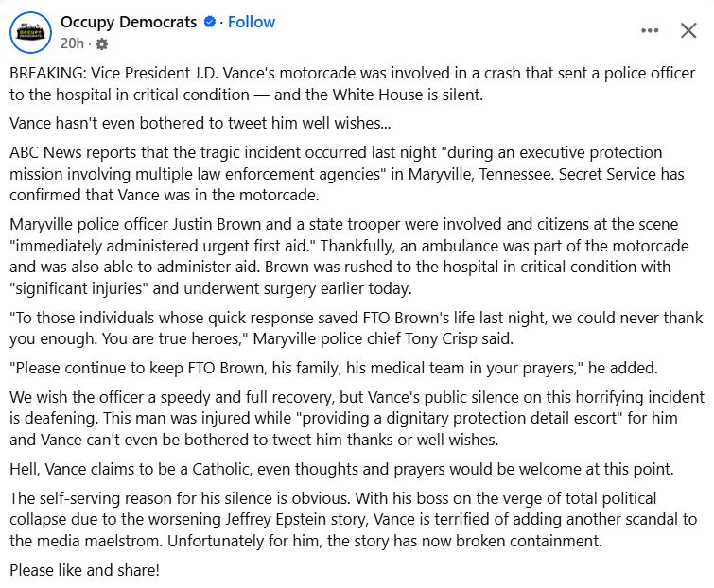
Task: Click the blue verified badge
Action: click(x=208, y=22)
